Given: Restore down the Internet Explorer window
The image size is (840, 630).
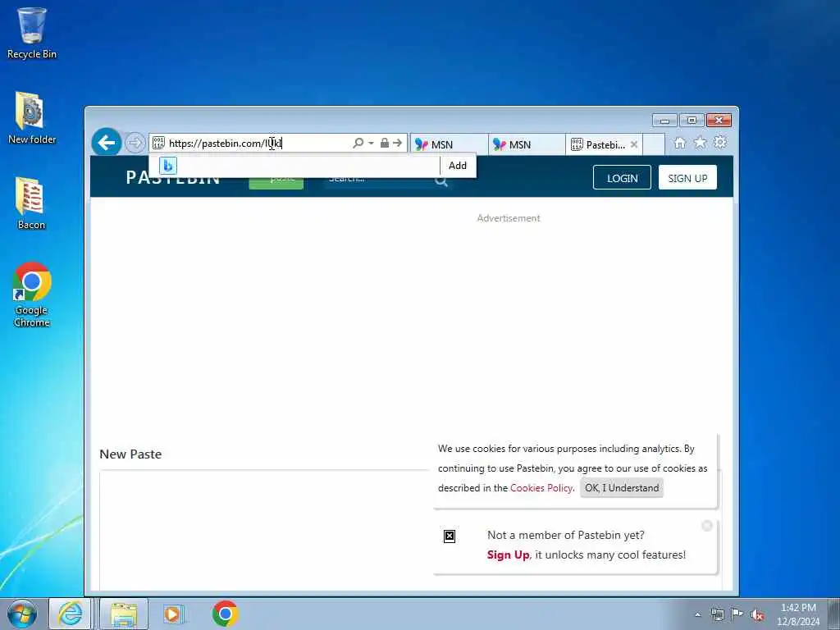Looking at the screenshot, I should [692, 121].
